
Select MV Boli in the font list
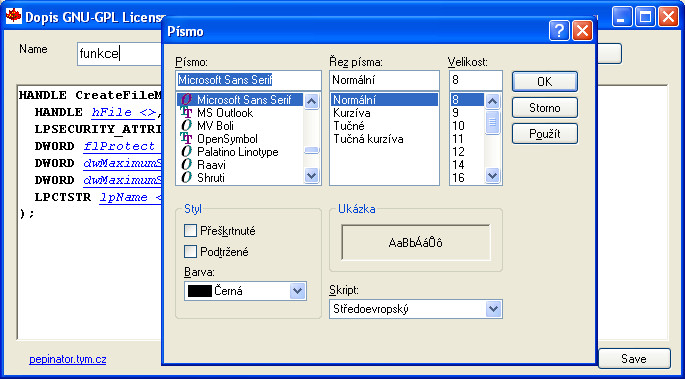[240, 126]
